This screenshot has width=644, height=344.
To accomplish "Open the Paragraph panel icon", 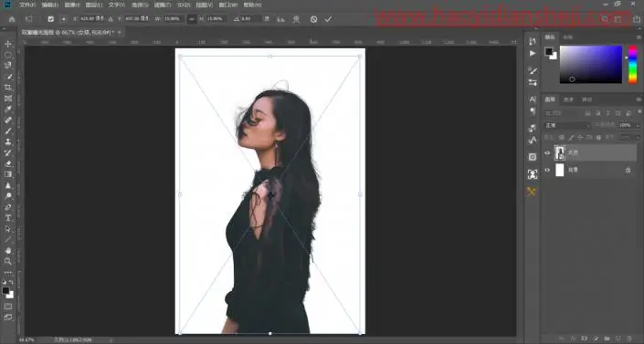I will tap(533, 111).
